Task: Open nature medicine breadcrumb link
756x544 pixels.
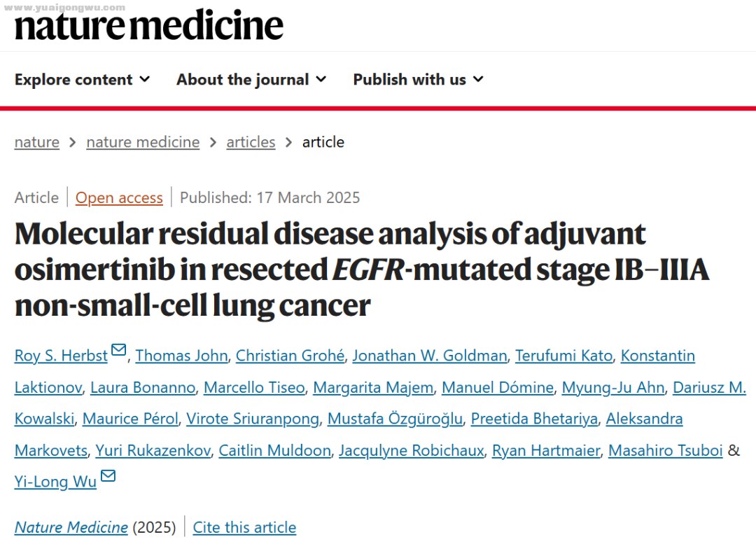Action: (x=143, y=142)
